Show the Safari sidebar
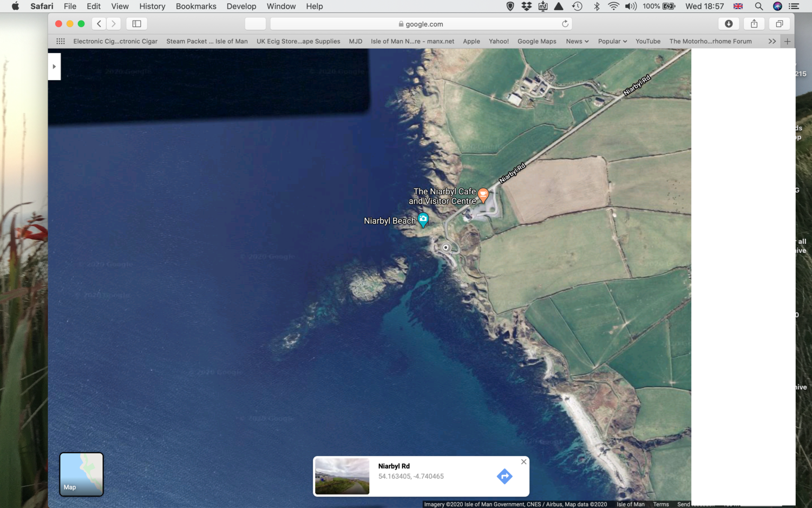 coord(137,24)
